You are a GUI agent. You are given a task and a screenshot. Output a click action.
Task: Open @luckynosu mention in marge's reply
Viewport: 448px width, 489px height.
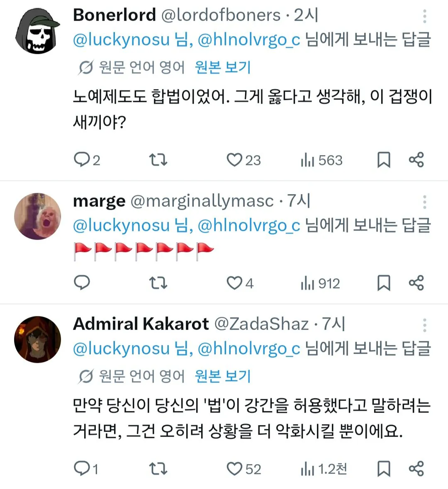[x=121, y=225]
